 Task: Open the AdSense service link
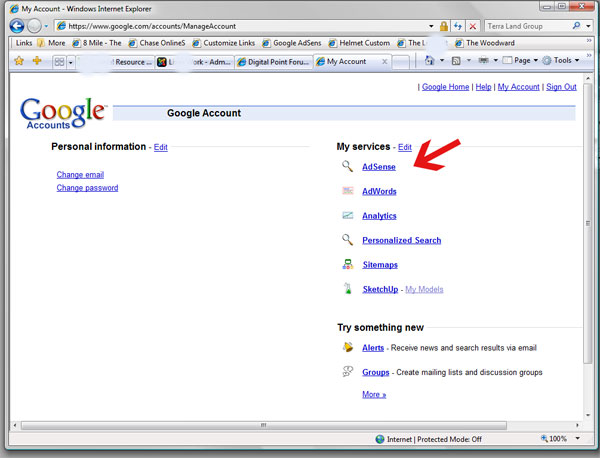[x=379, y=167]
